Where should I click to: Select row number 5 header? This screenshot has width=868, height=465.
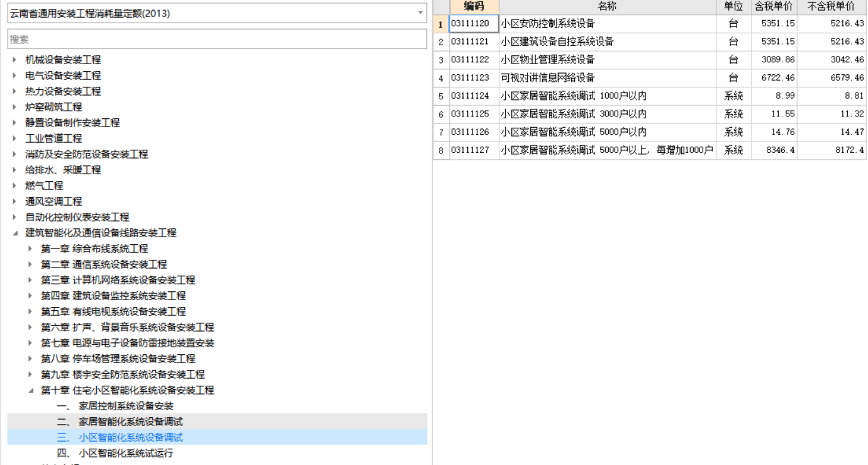(x=441, y=96)
